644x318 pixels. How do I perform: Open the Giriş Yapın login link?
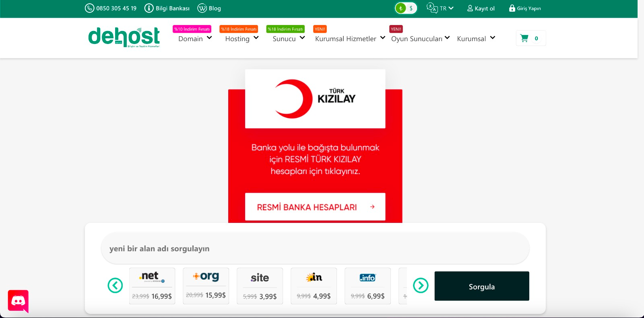(x=529, y=8)
